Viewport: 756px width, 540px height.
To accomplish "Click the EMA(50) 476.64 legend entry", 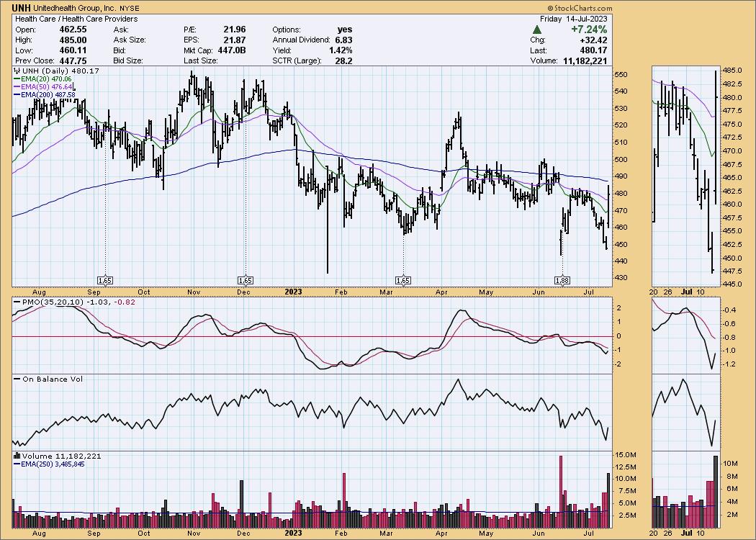I will pos(43,87).
